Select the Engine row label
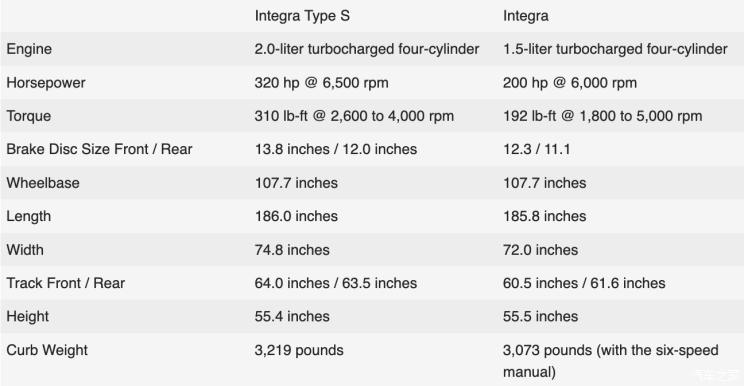Image resolution: width=744 pixels, height=386 pixels. click(29, 49)
